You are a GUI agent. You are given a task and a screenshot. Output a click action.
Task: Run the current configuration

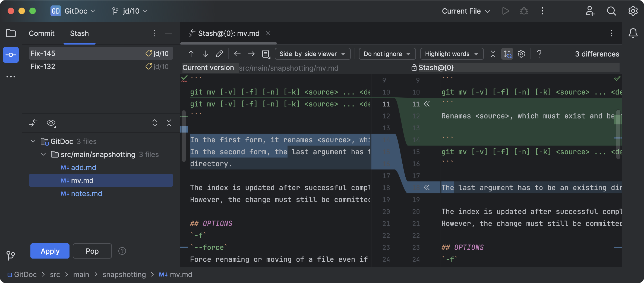(x=505, y=11)
